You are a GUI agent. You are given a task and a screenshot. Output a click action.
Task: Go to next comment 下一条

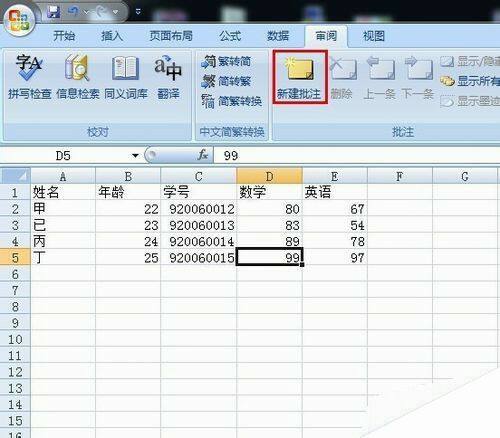click(418, 78)
